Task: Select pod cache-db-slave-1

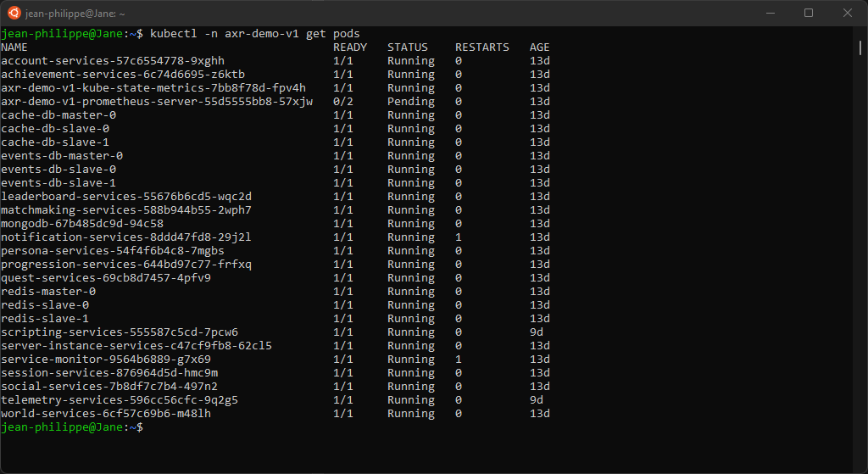Action: coord(55,142)
